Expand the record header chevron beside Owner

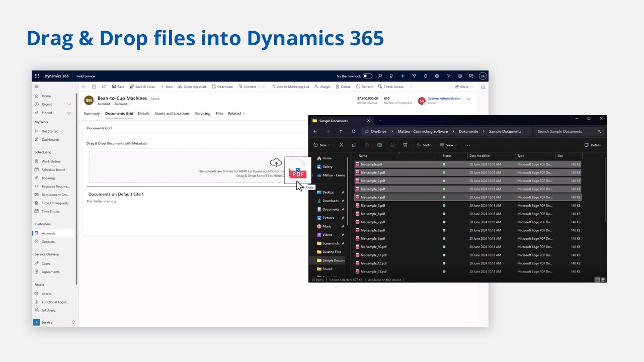[469, 99]
